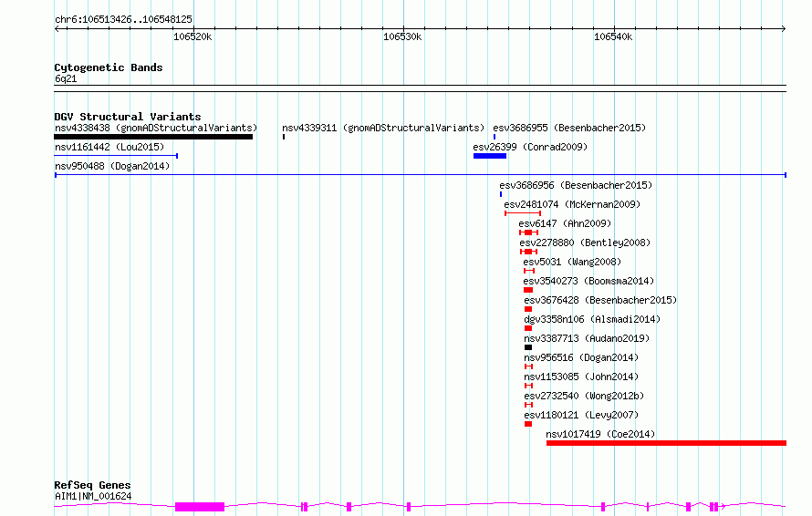Image resolution: width=812 pixels, height=516 pixels.
Task: Click the esv2278880 red variant glyph
Action: click(x=529, y=252)
